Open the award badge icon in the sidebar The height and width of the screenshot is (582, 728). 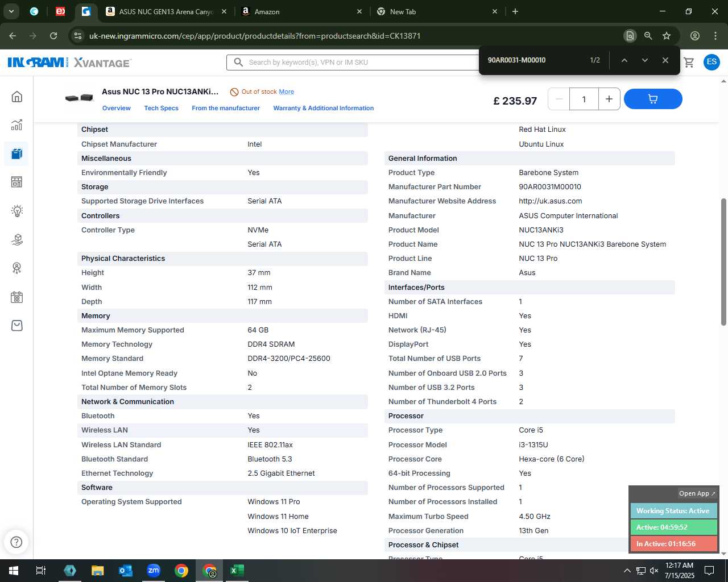17,268
